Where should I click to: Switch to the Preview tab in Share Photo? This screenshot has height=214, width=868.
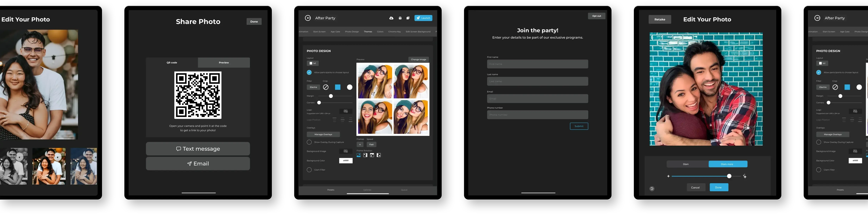(224, 63)
